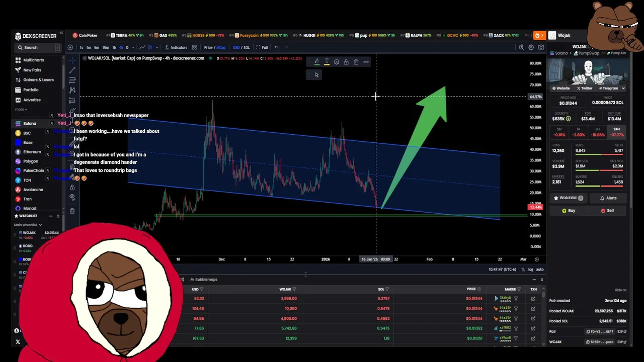Open the Indicators menu
Screen dimensions: 644x362
176,47
